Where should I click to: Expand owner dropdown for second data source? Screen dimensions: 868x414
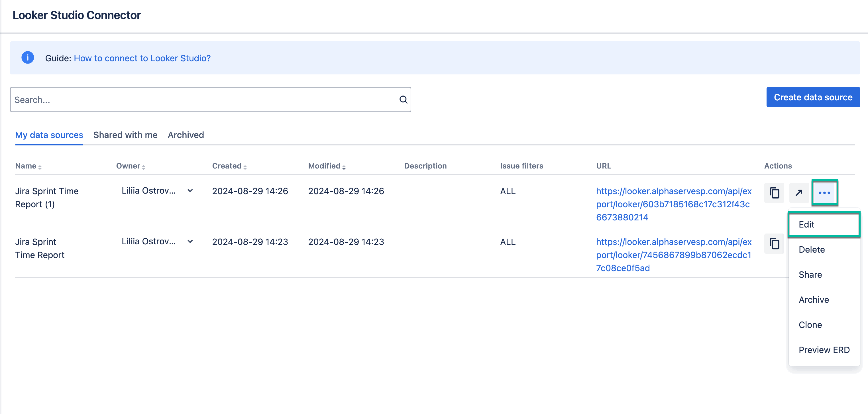coord(190,241)
